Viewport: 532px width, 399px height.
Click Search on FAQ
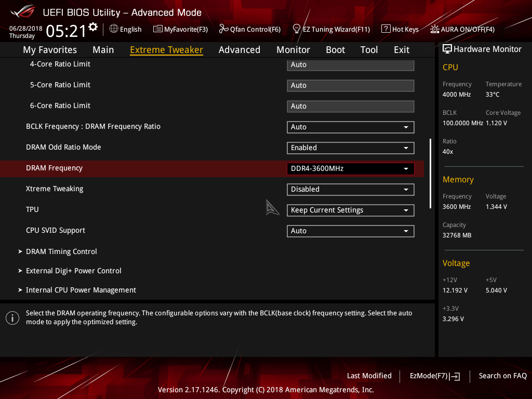point(502,376)
